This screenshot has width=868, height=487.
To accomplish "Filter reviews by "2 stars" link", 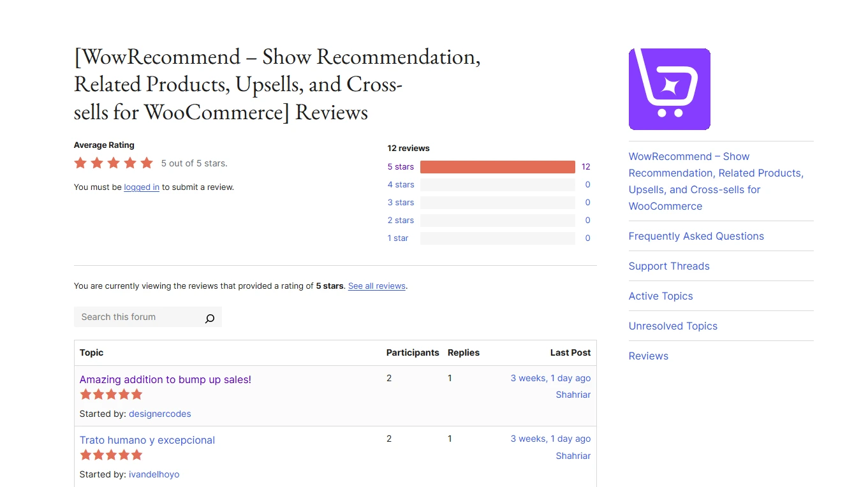I will pos(401,221).
